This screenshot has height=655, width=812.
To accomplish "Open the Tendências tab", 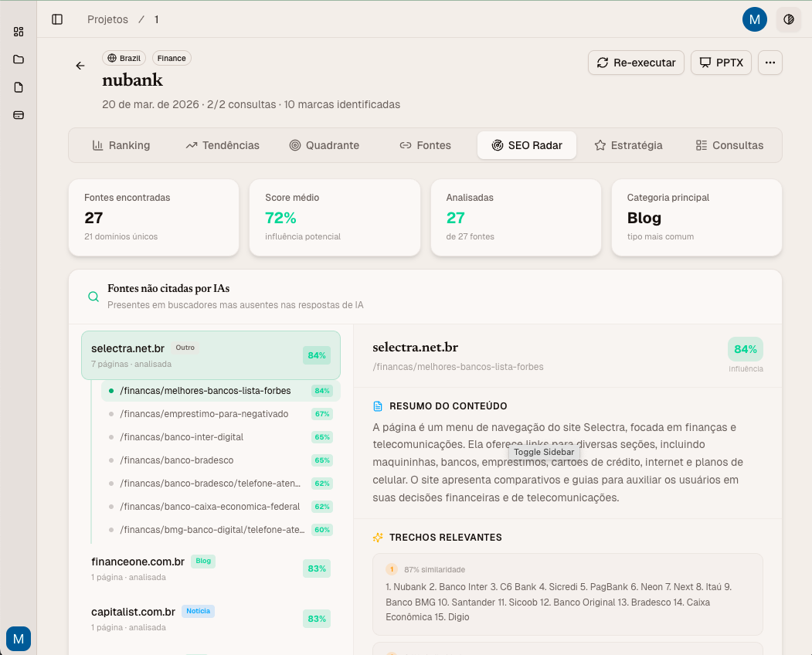I will click(223, 145).
